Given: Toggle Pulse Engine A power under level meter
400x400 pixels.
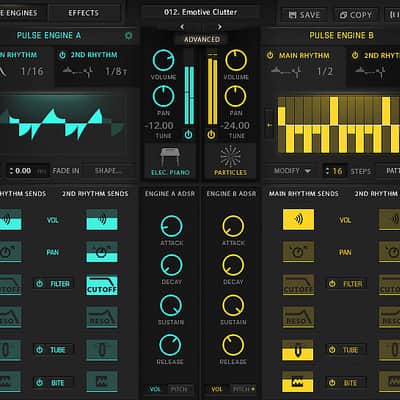Looking at the screenshot, I should click(188, 135).
